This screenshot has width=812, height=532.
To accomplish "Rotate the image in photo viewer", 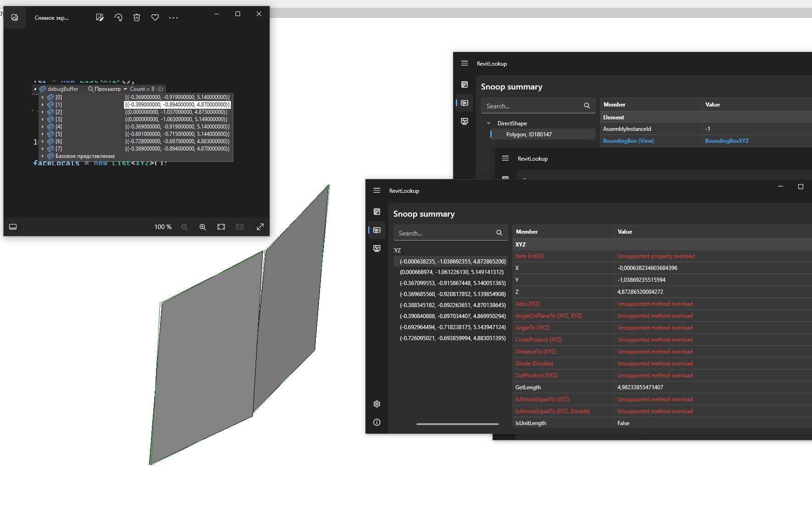I will 118,17.
